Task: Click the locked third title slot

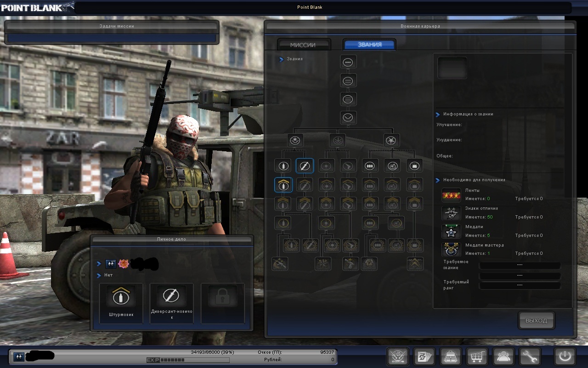Action: coord(223,303)
